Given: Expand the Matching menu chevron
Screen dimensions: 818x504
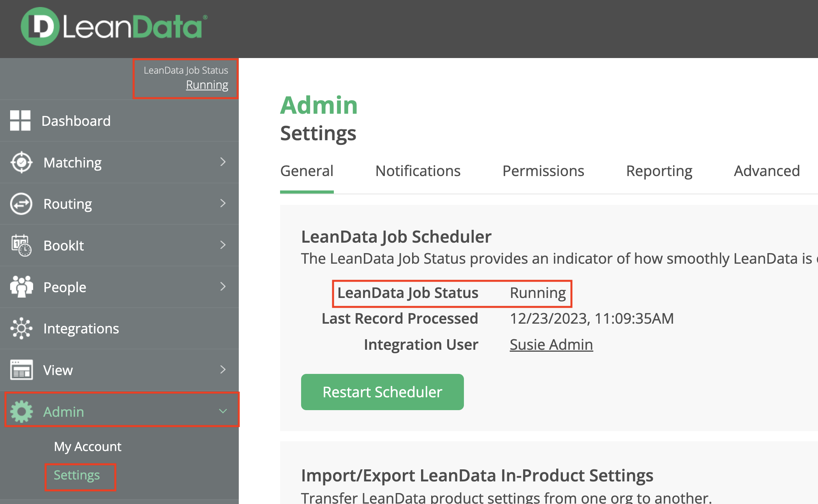Looking at the screenshot, I should tap(223, 162).
